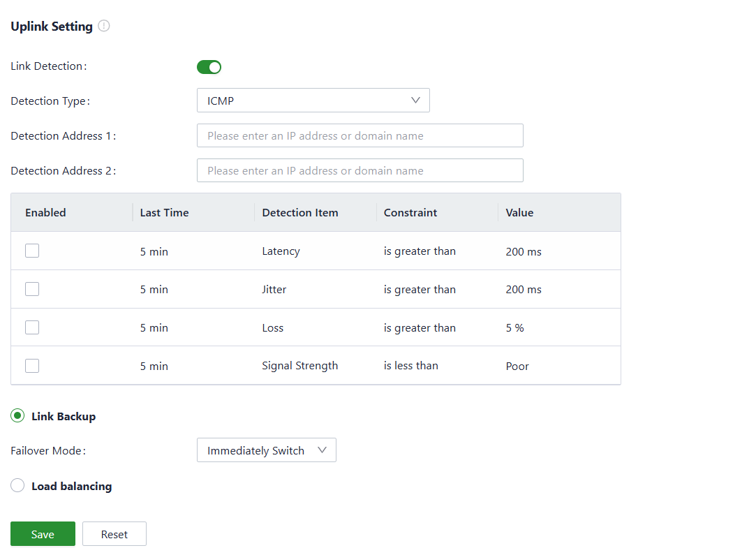Image resolution: width=756 pixels, height=555 pixels.
Task: Enable the Loss detection checkbox
Action: point(32,327)
